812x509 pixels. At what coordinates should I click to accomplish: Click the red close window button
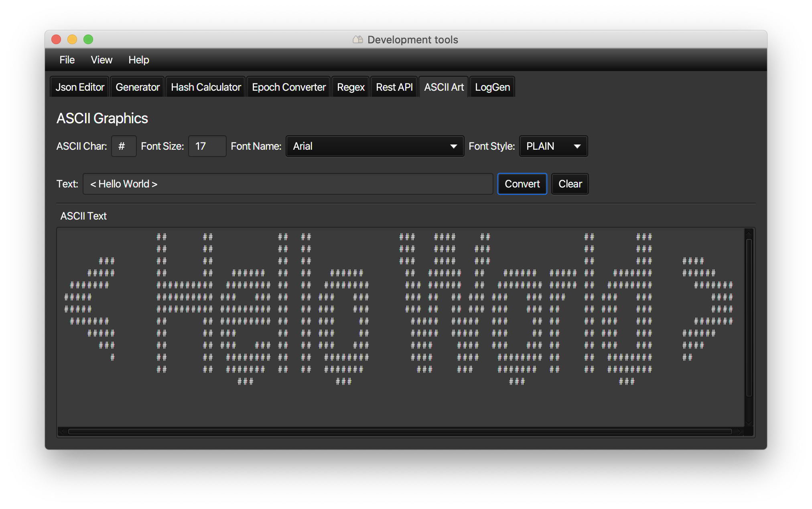tap(56, 39)
